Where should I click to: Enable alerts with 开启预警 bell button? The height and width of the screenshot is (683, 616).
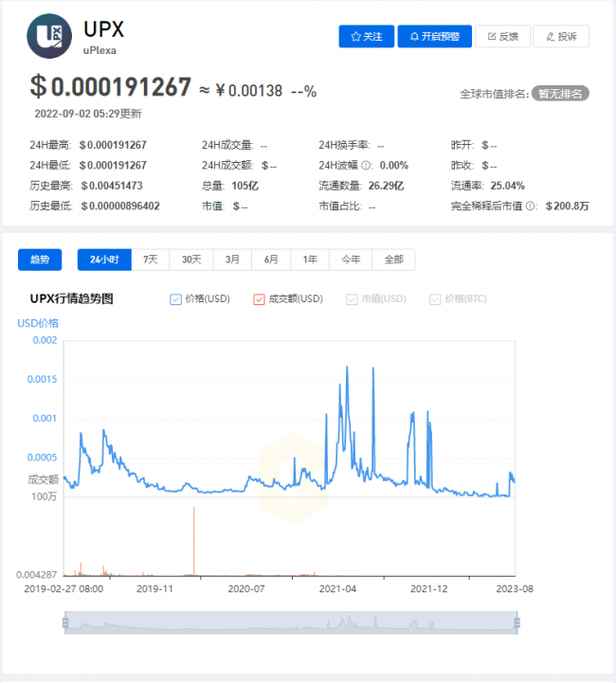click(434, 36)
